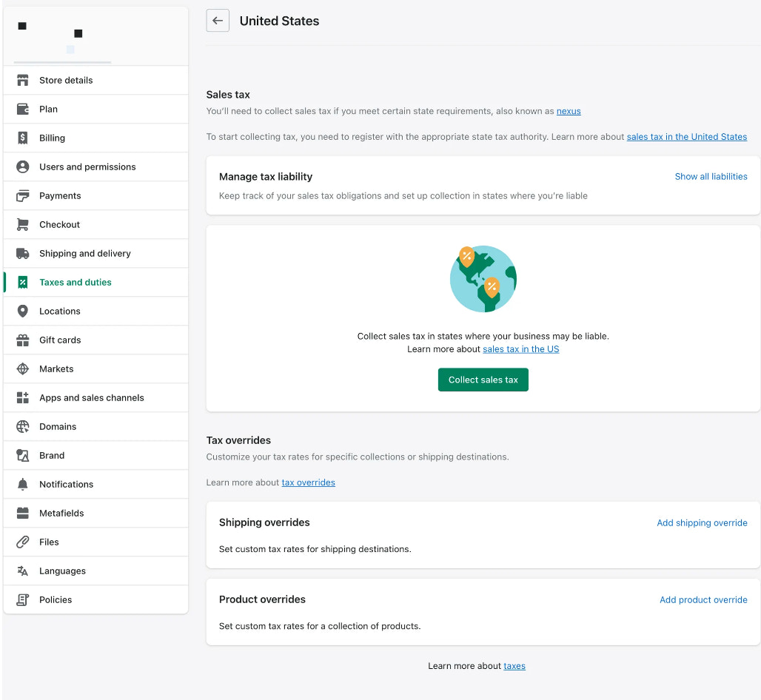Select Languages in the settings sidebar
This screenshot has width=761, height=700.
62,571
